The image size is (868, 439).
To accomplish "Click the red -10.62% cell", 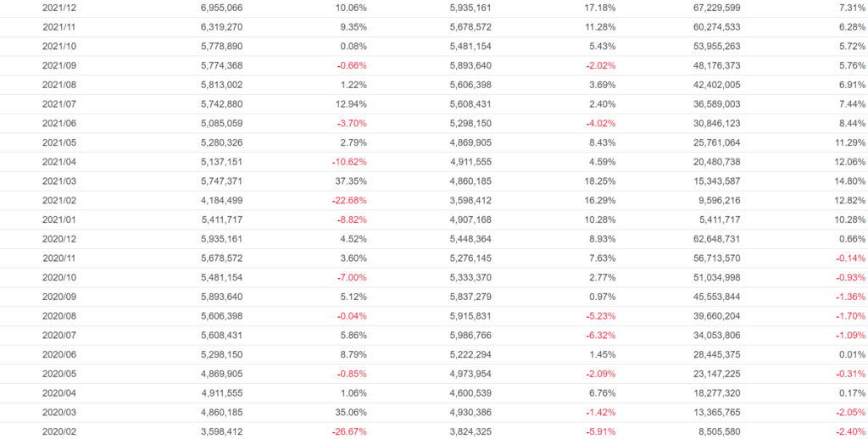I will coord(348,162).
